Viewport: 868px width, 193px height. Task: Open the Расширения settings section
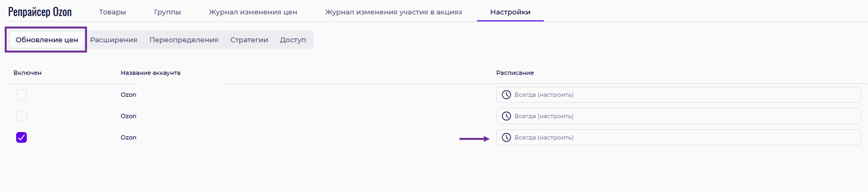[114, 40]
